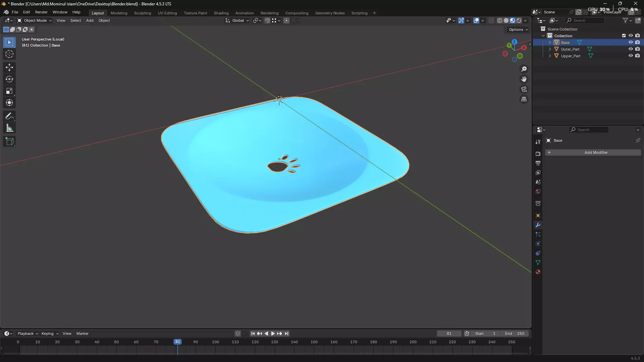Open the Material properties tab
Image resolution: width=644 pixels, height=362 pixels.
[538, 272]
